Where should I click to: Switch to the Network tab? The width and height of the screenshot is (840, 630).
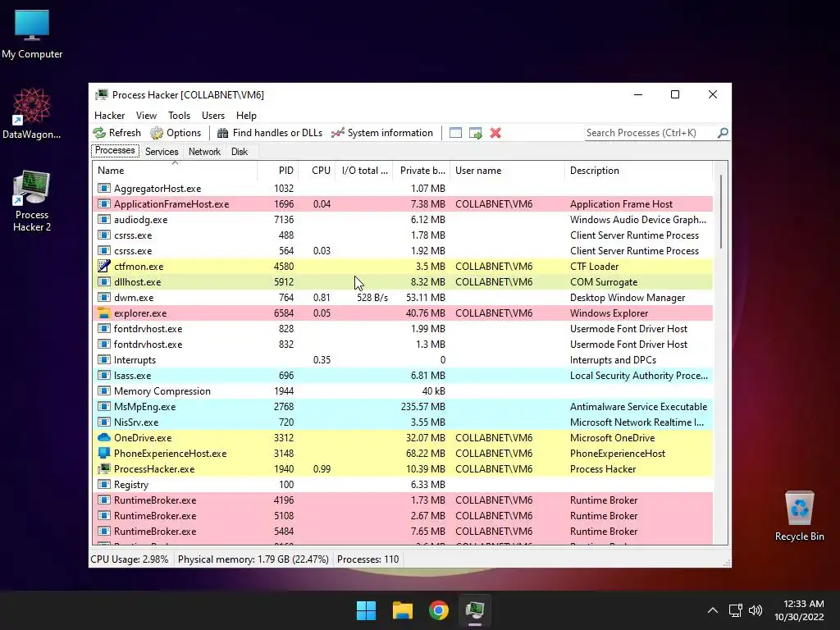[x=204, y=152]
